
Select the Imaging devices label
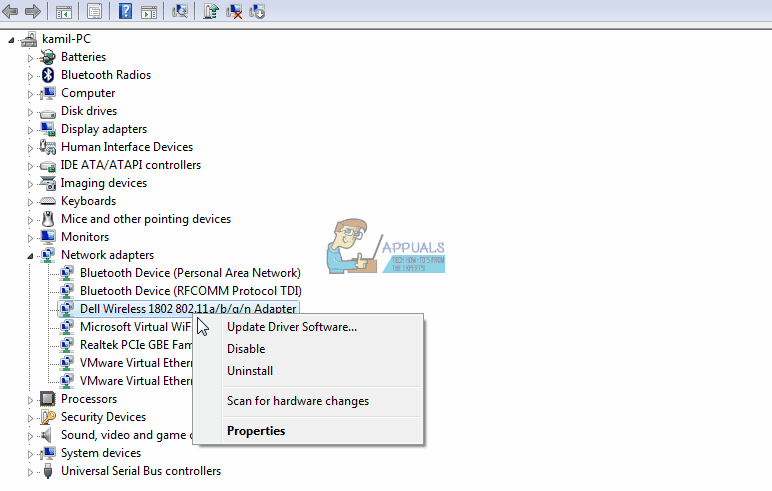click(103, 183)
